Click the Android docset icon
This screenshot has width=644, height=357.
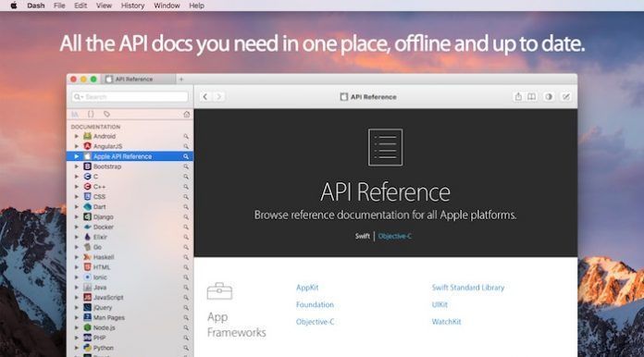pos(88,136)
